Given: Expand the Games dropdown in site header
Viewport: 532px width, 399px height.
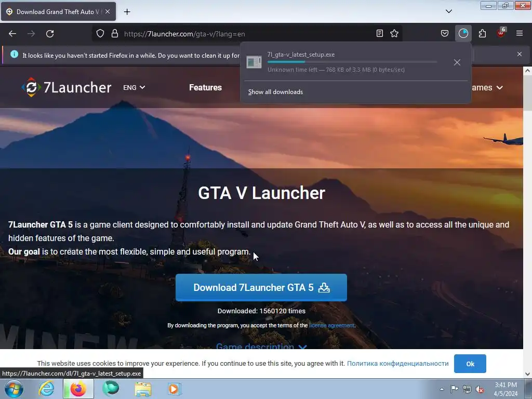Looking at the screenshot, I should point(487,87).
